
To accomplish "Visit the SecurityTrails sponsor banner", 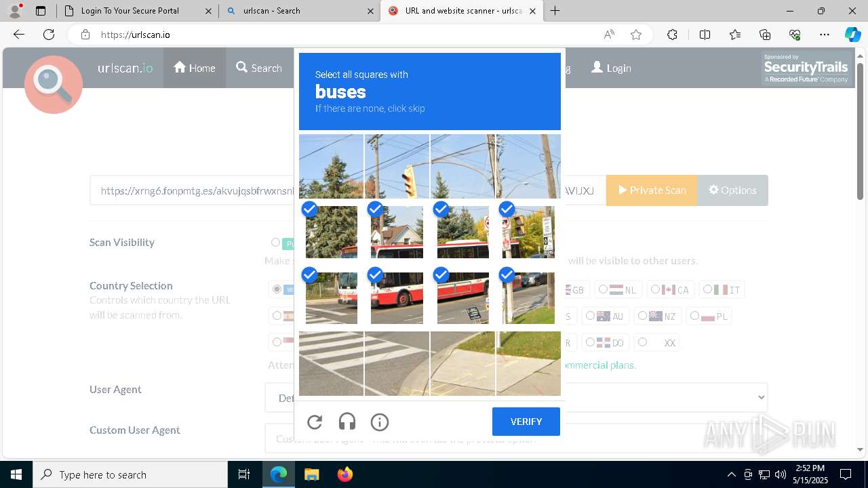I will pos(806,68).
